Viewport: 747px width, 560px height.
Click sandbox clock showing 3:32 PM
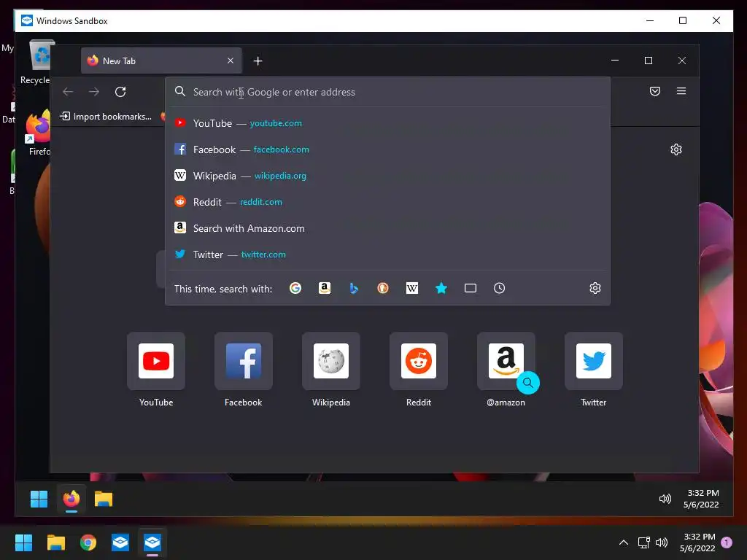pyautogui.click(x=701, y=499)
